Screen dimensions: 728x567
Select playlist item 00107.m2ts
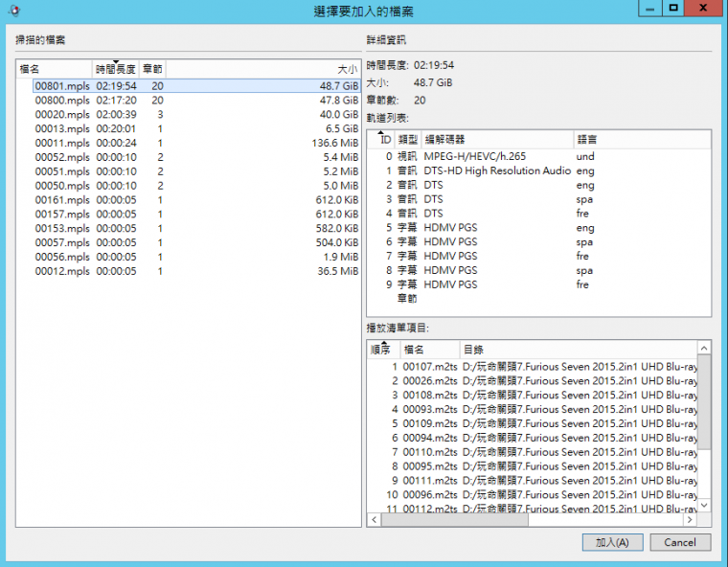tap(533, 367)
